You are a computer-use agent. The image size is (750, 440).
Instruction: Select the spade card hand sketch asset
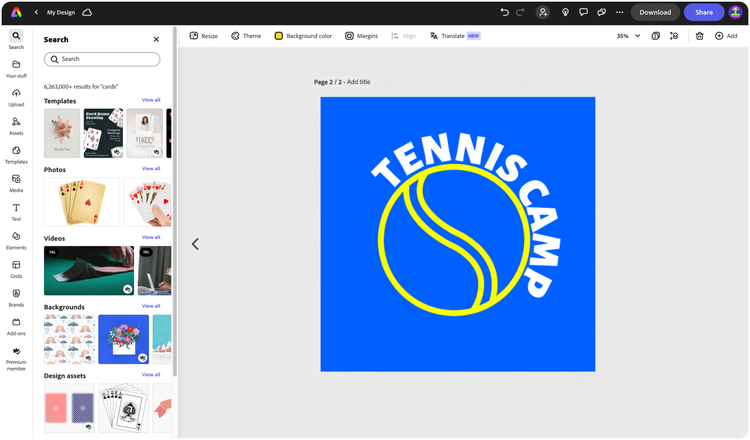[x=123, y=408]
